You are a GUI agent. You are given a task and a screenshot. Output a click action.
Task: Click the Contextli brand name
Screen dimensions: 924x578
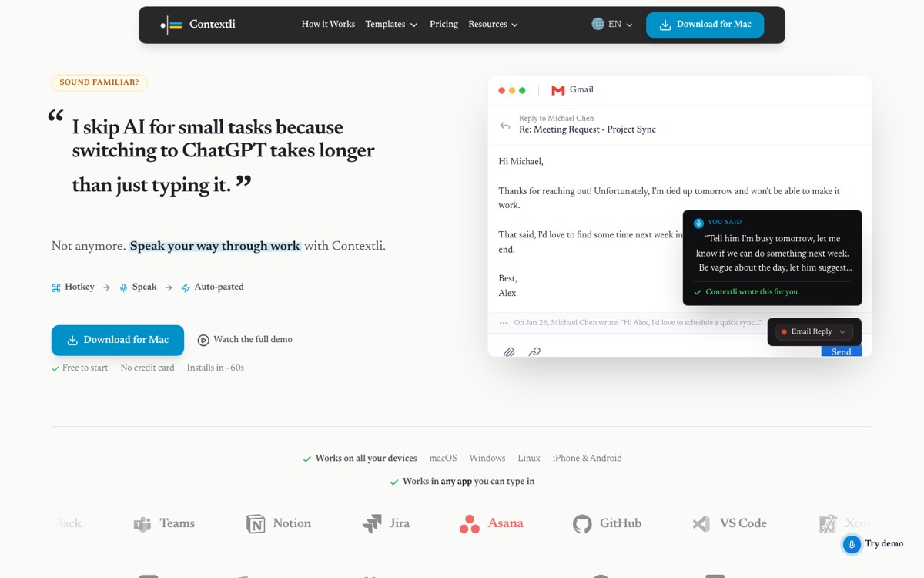pyautogui.click(x=213, y=25)
